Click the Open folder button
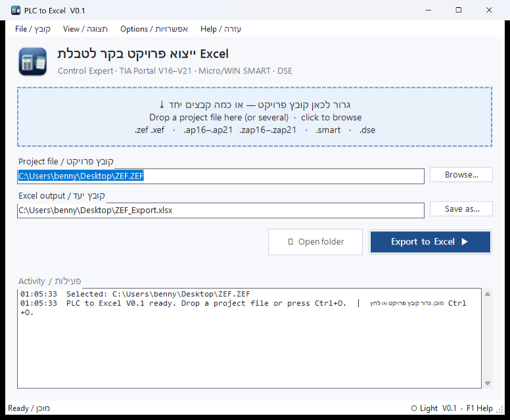The height and width of the screenshot is (420, 510). pyautogui.click(x=315, y=242)
